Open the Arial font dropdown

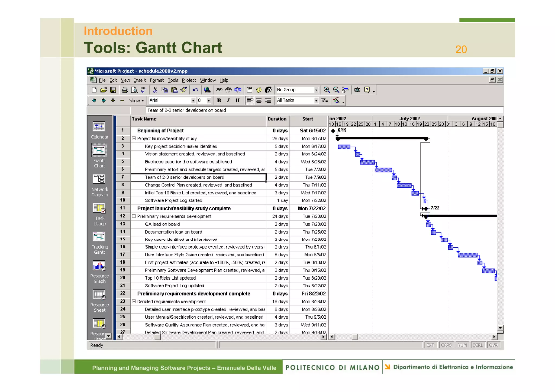point(193,100)
